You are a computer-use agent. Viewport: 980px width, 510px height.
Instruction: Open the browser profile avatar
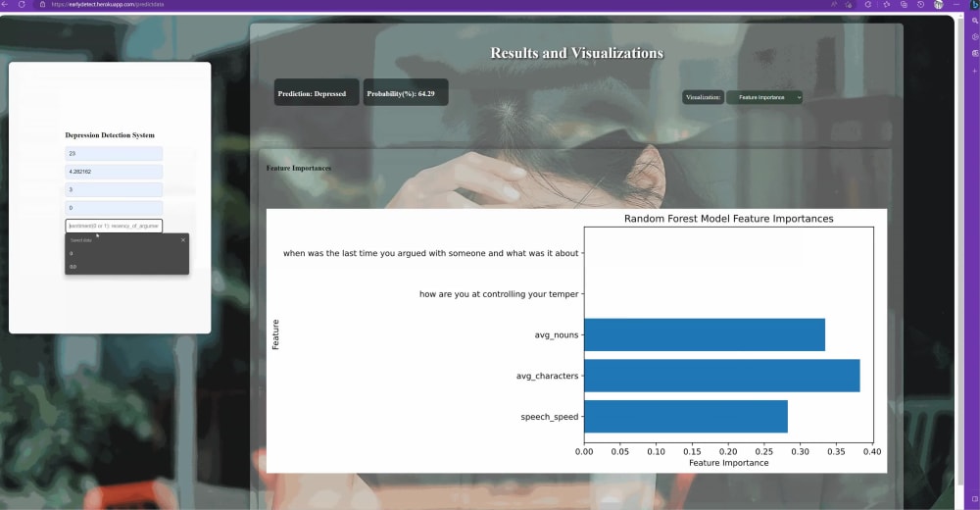pos(938,4)
